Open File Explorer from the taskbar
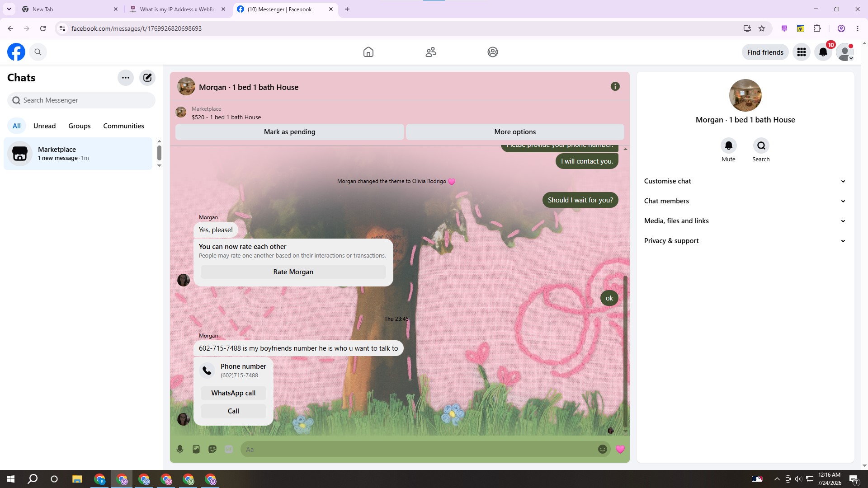 [77, 479]
